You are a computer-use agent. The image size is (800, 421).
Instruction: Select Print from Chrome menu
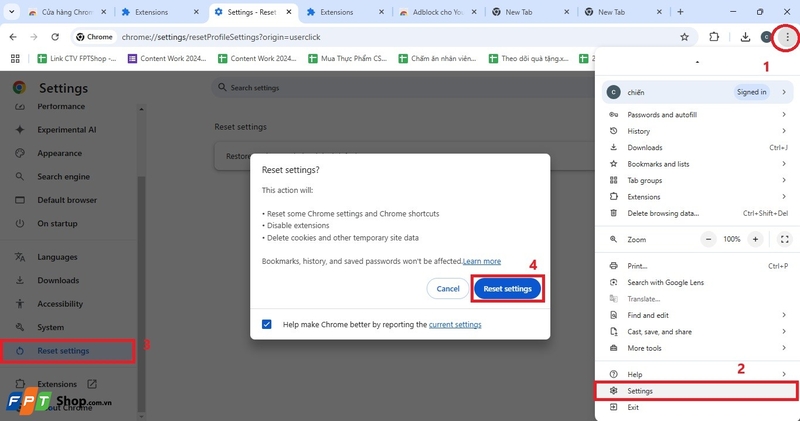point(697,266)
